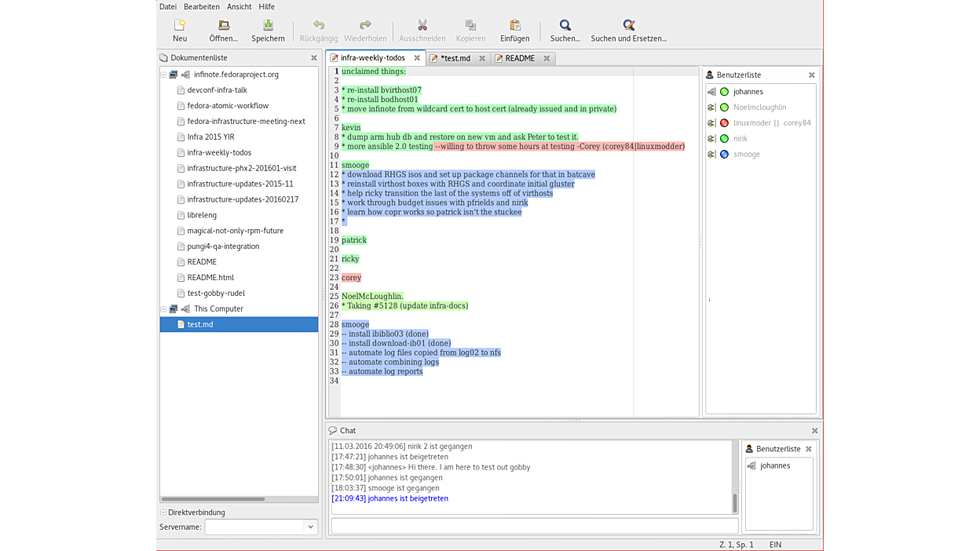Open devconf-infra-talk document
The image size is (980, 551).
(218, 90)
